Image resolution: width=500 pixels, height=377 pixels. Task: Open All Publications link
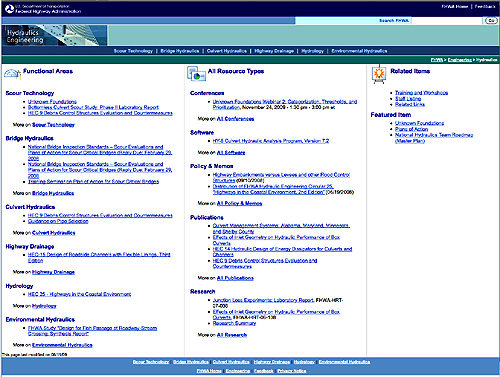pyautogui.click(x=235, y=278)
